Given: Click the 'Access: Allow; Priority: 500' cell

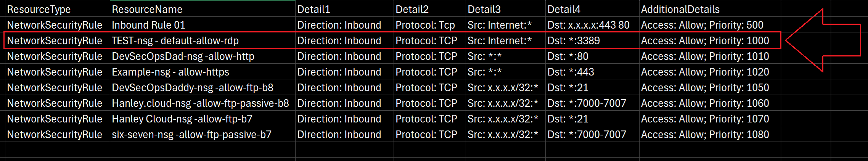Looking at the screenshot, I should click(x=702, y=25).
